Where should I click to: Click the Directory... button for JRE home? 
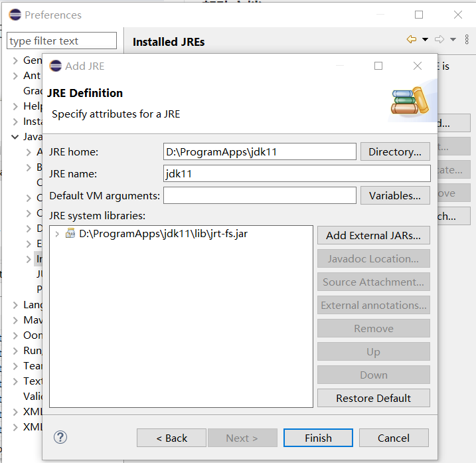click(395, 151)
